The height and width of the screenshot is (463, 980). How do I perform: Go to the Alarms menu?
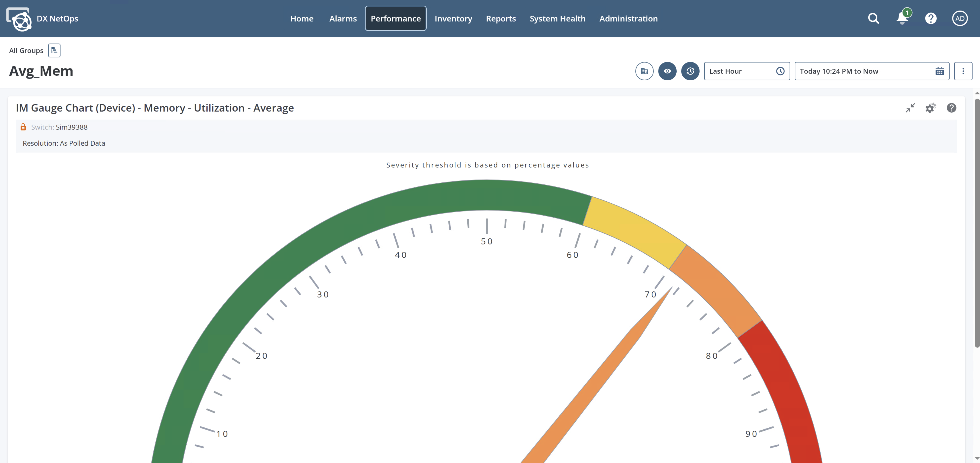point(343,18)
